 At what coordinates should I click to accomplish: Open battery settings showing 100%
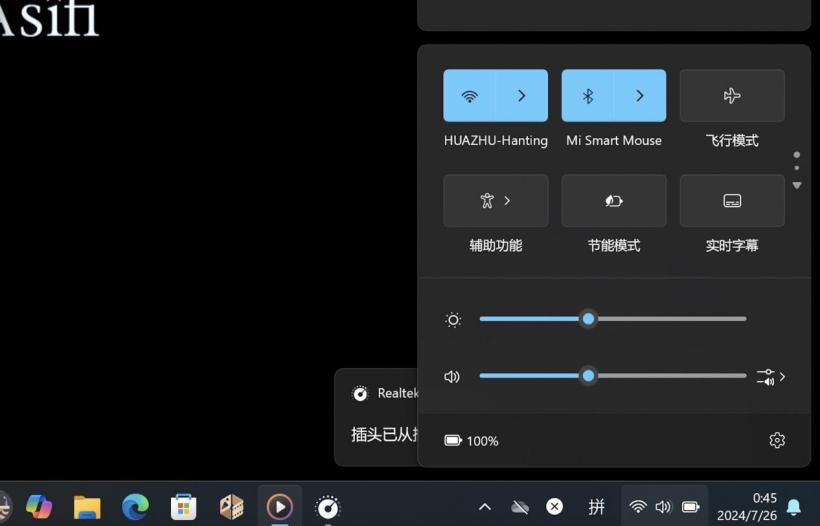(x=471, y=441)
